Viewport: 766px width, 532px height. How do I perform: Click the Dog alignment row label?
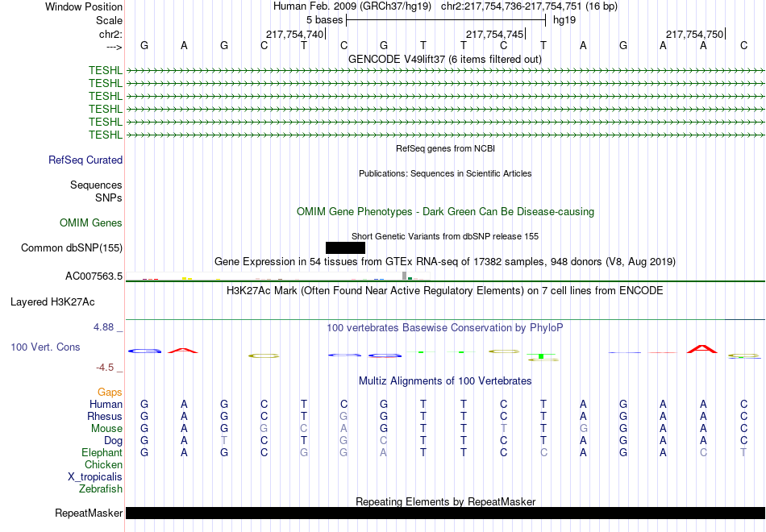(114, 441)
